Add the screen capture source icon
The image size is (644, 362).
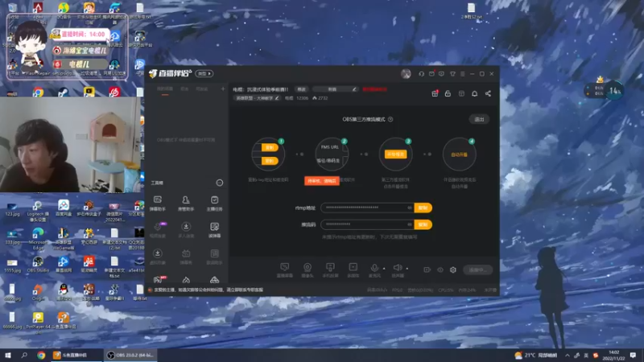285,269
